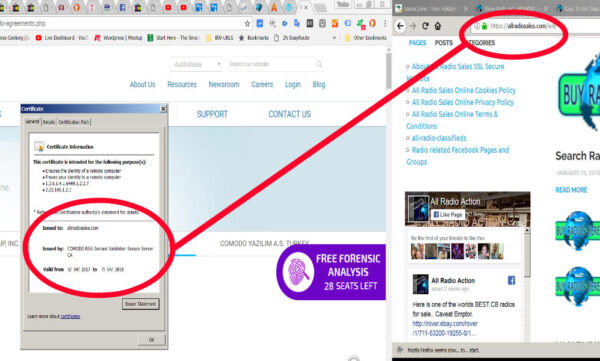Click OK in Certificate dialog
600x361 pixels.
151,340
